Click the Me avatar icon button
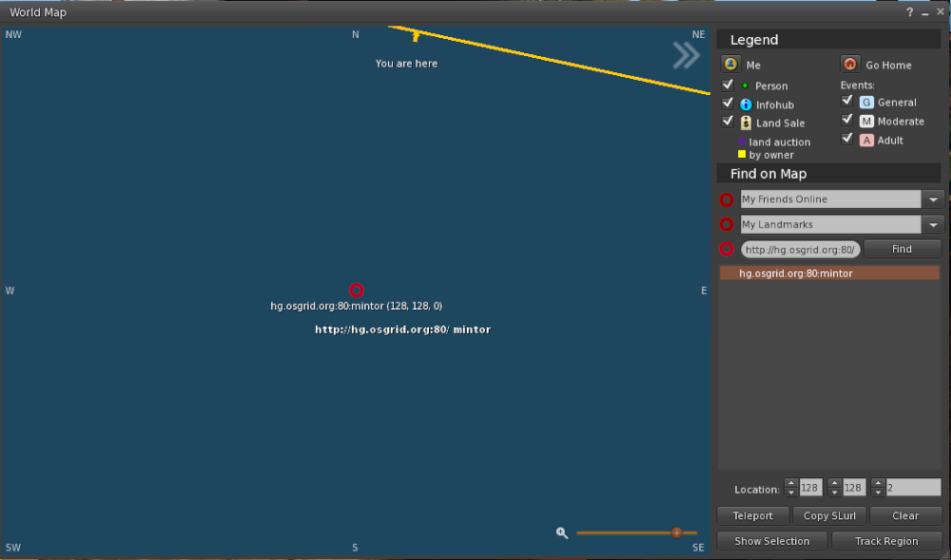The height and width of the screenshot is (560, 951). point(730,65)
